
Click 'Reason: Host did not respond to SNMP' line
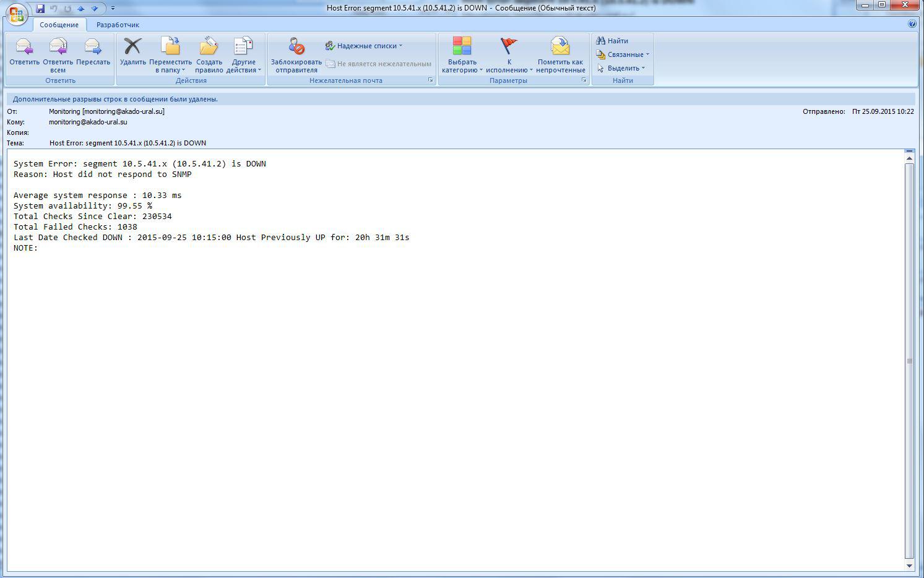click(x=103, y=175)
